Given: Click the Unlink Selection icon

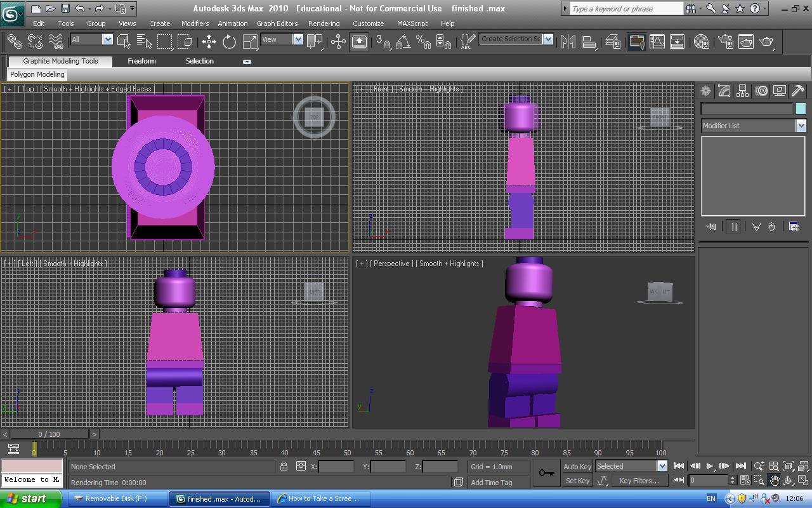Looking at the screenshot, I should (35, 42).
